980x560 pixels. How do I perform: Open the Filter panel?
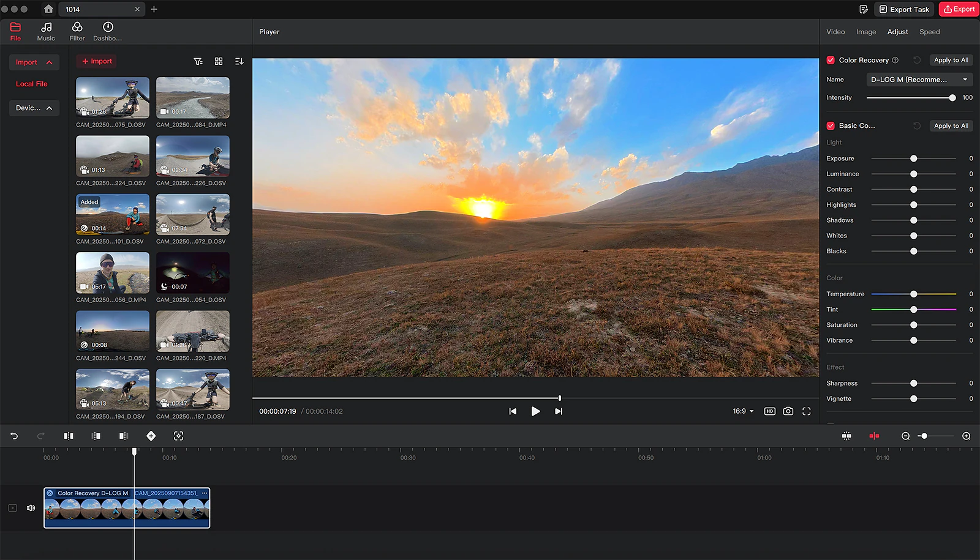[77, 32]
